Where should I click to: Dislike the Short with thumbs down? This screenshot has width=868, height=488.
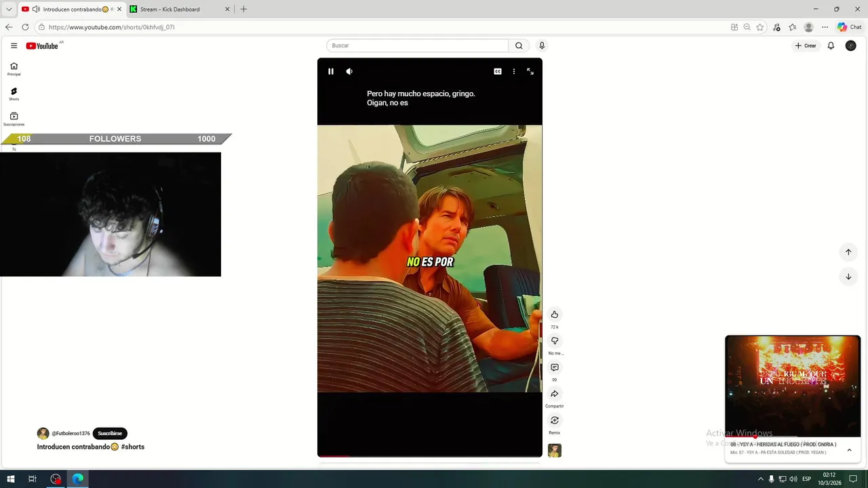click(x=555, y=341)
